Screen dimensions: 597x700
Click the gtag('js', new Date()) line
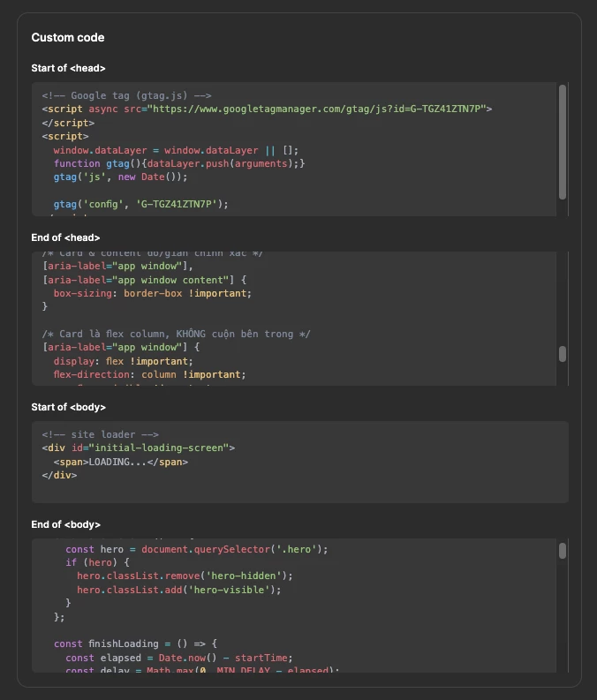click(x=121, y=177)
